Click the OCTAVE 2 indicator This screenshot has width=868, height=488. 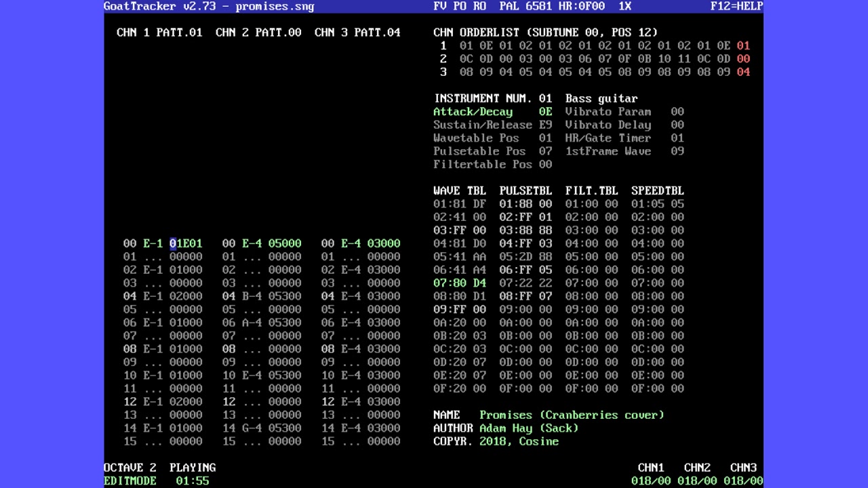pyautogui.click(x=130, y=468)
